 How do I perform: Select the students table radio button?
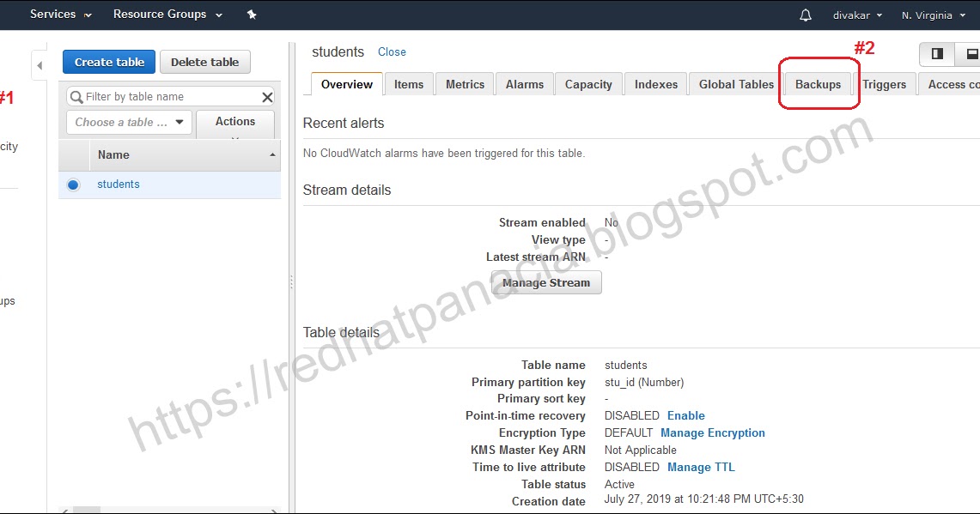[72, 184]
